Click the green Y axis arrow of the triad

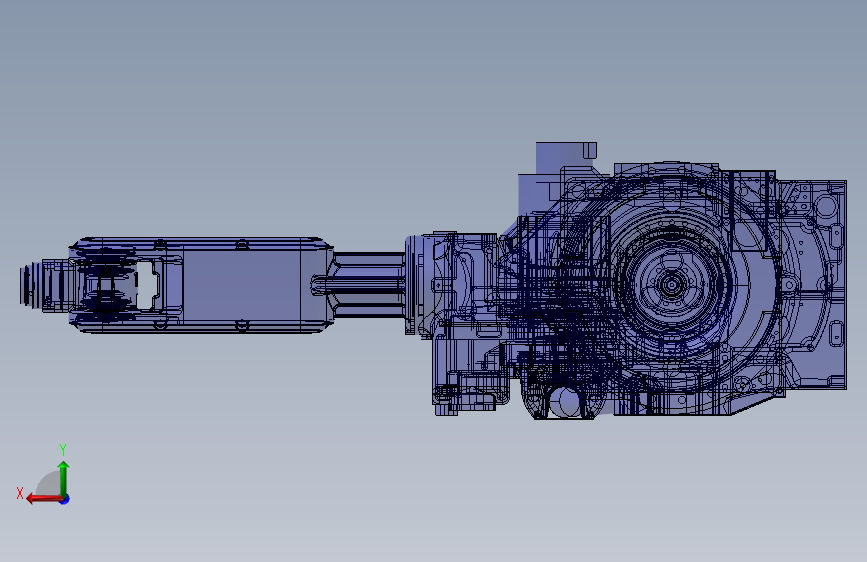pyautogui.click(x=64, y=478)
